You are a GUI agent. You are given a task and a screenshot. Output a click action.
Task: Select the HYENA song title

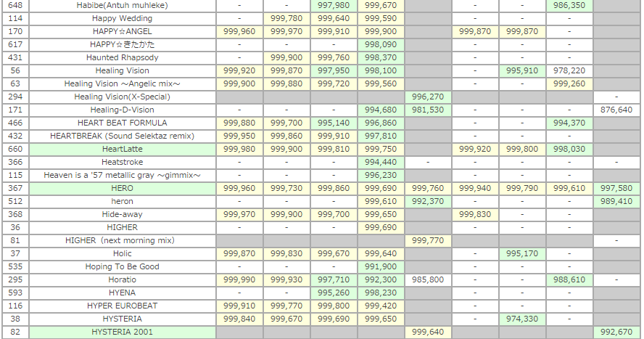point(123,293)
